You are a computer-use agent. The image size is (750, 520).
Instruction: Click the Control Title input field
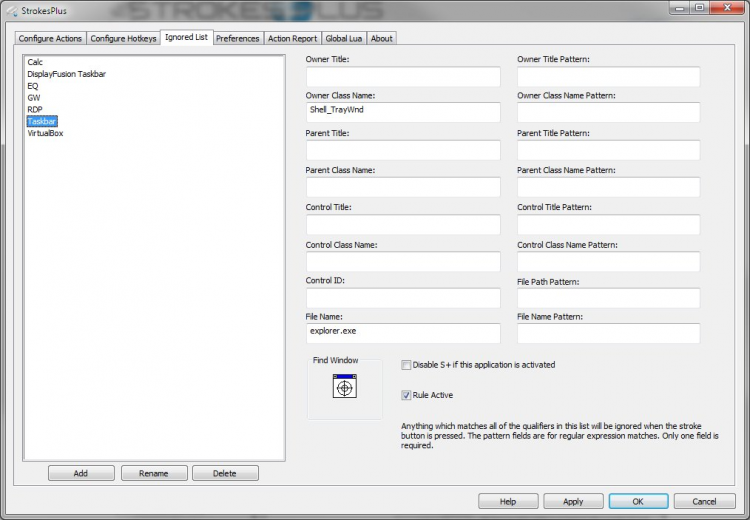pyautogui.click(x=403, y=224)
